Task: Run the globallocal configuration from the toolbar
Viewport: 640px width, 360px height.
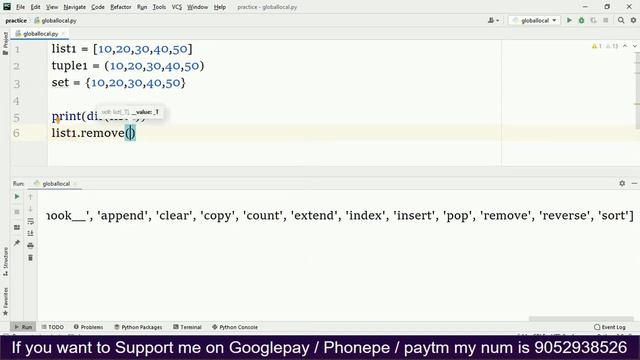Action: (x=569, y=20)
